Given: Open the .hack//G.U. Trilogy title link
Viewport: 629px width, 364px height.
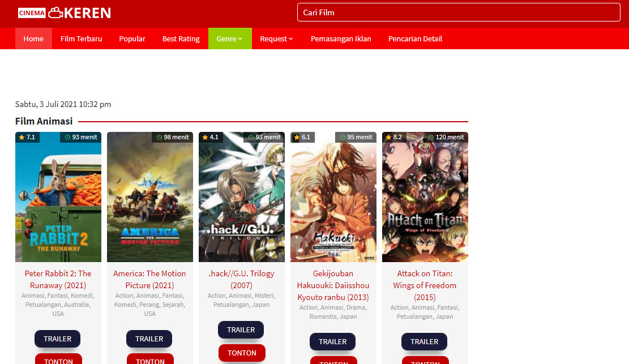Looking at the screenshot, I should pos(241,279).
